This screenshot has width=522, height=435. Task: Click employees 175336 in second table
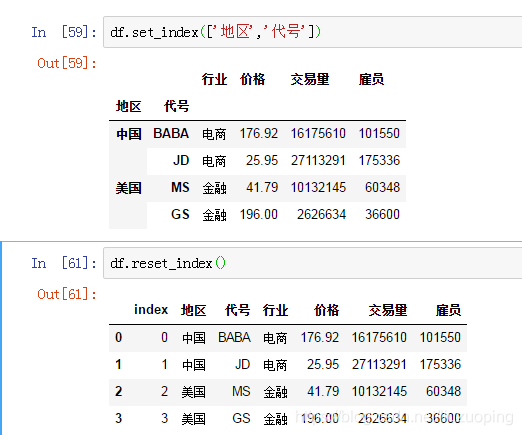(x=440, y=364)
